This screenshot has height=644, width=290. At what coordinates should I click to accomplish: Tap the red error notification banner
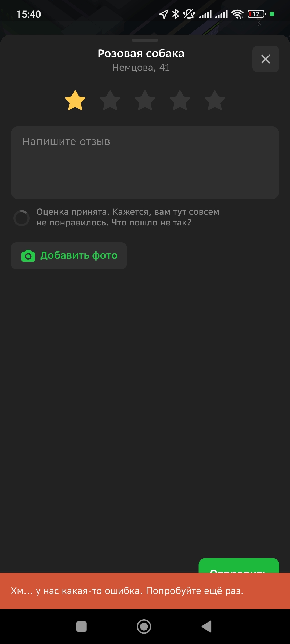145,591
